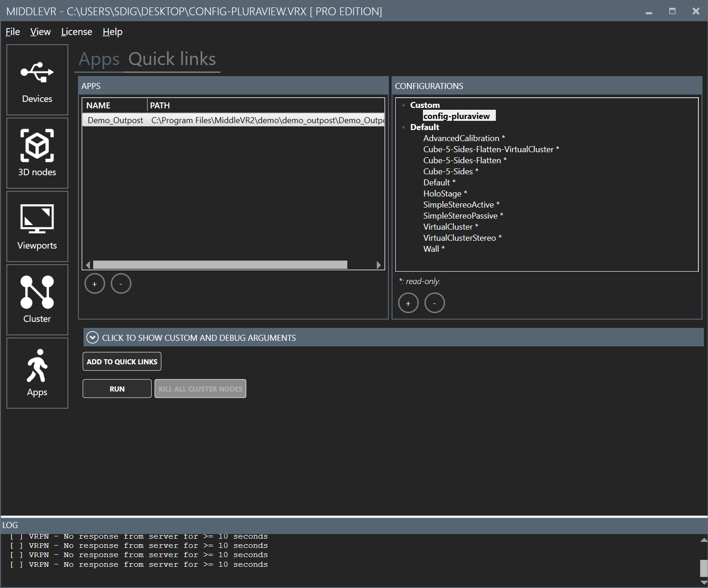708x588 pixels.
Task: Collapse the Custom configurations tree group
Action: tap(404, 105)
